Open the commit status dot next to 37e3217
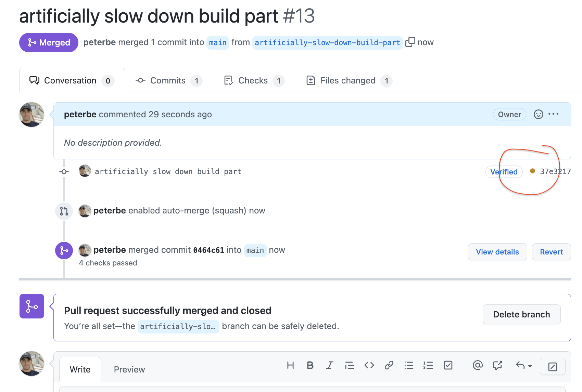 pyautogui.click(x=532, y=171)
